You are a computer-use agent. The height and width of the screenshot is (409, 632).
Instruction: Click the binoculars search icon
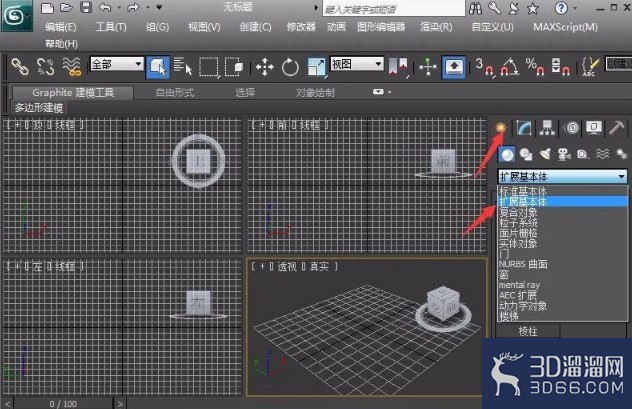[x=476, y=8]
